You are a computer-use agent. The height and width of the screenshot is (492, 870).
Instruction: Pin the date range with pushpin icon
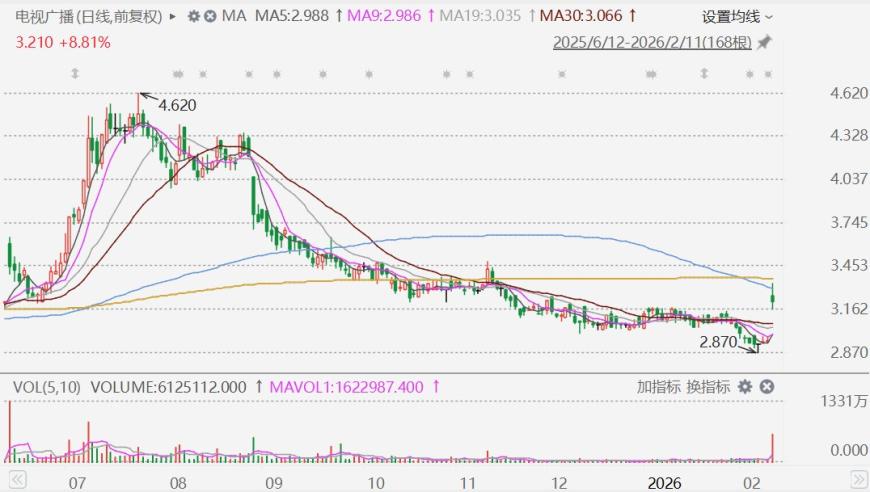[764, 43]
